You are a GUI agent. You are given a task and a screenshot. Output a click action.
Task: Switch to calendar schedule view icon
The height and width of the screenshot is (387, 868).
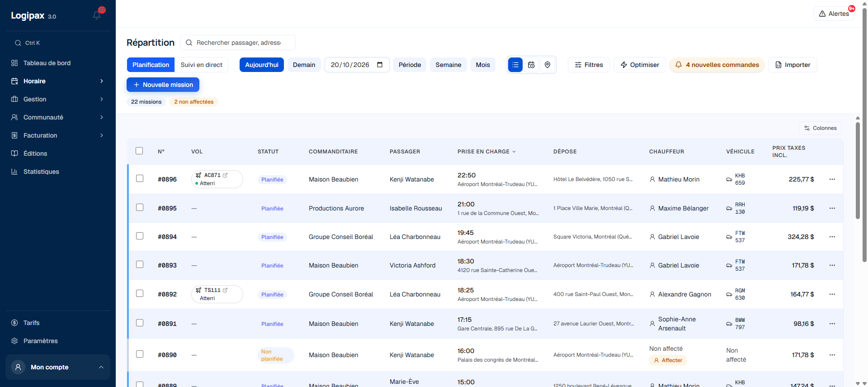(531, 65)
